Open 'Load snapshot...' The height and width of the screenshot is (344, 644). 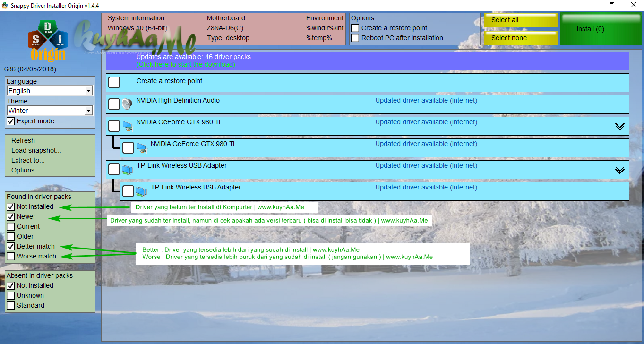[x=36, y=150]
